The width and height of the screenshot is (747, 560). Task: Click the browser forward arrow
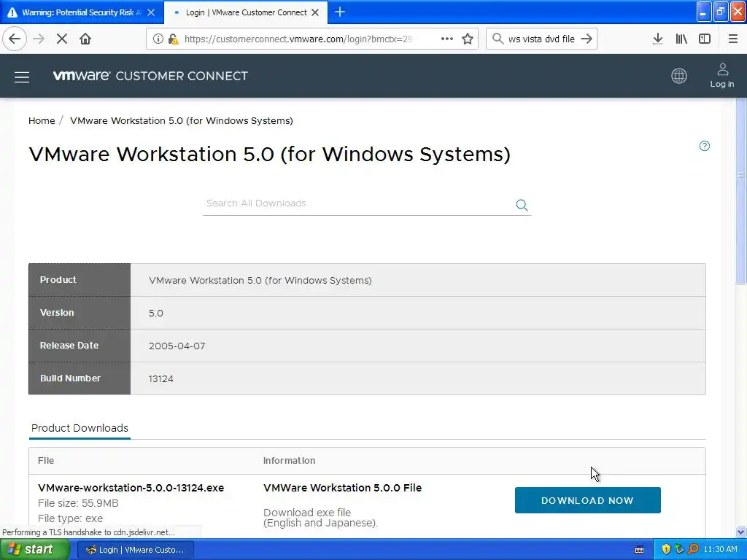(39, 39)
